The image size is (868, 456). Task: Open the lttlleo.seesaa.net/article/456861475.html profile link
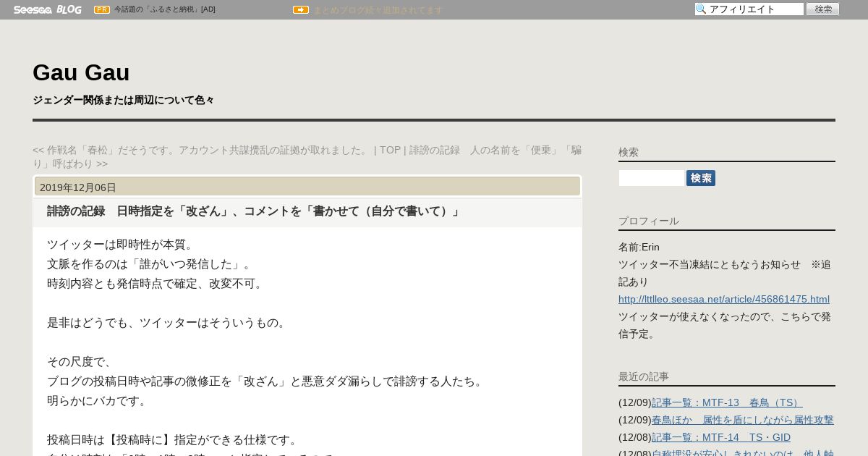pos(724,299)
